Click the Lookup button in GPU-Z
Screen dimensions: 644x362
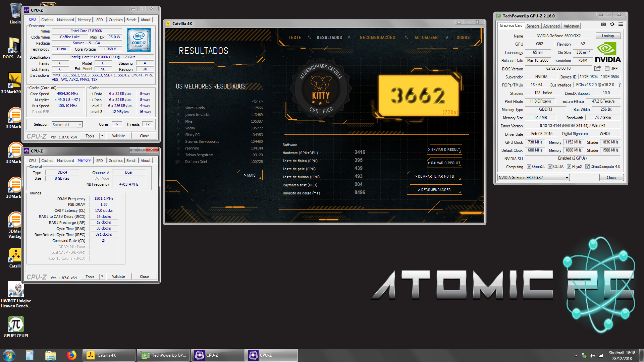pos(608,36)
